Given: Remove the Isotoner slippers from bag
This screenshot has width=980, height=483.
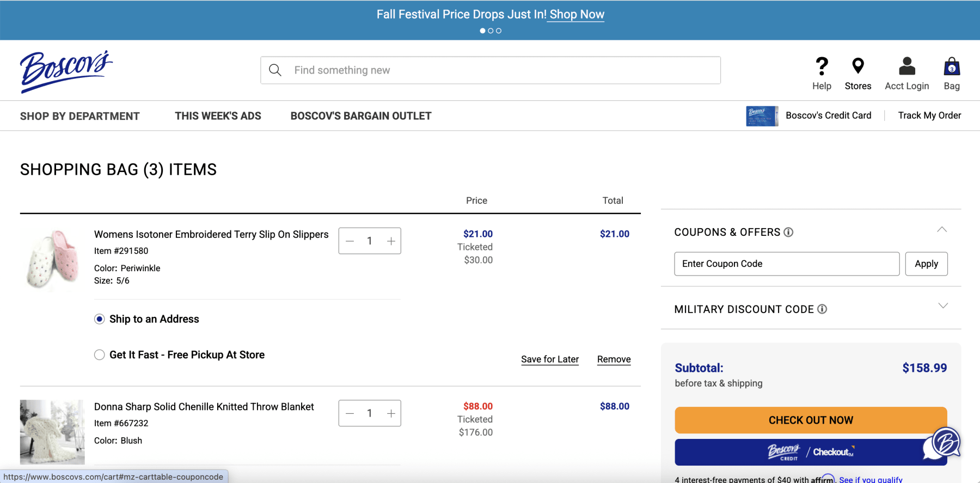Looking at the screenshot, I should click(x=614, y=359).
